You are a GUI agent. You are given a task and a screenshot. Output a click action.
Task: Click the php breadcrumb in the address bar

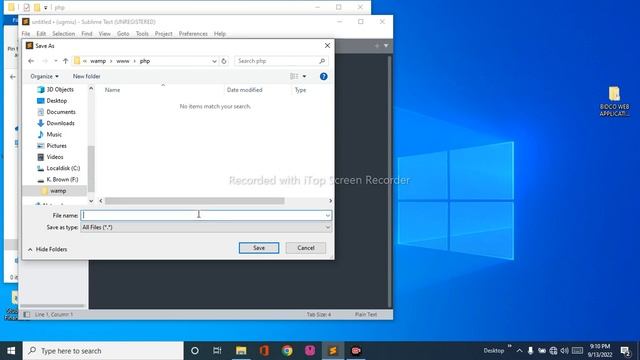click(145, 61)
